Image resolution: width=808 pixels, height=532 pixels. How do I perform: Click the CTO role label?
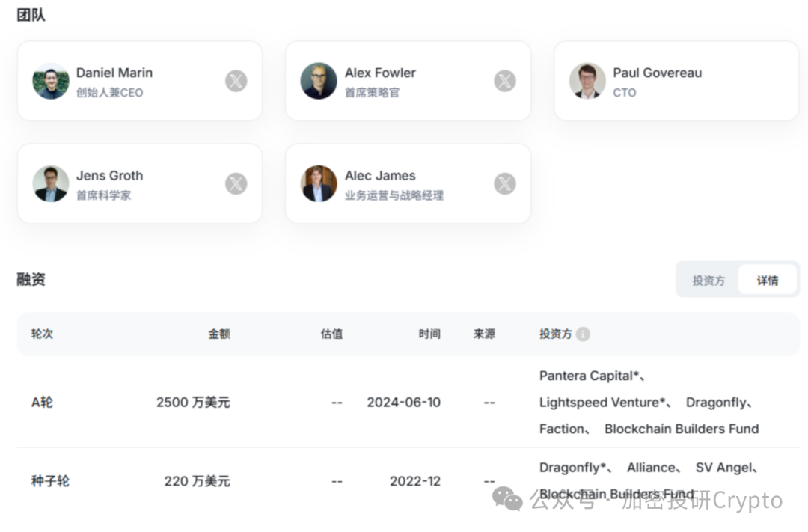pyautogui.click(x=625, y=92)
